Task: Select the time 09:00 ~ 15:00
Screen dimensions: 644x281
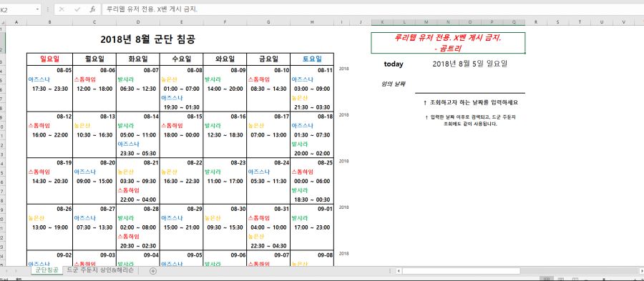Action: [94, 181]
